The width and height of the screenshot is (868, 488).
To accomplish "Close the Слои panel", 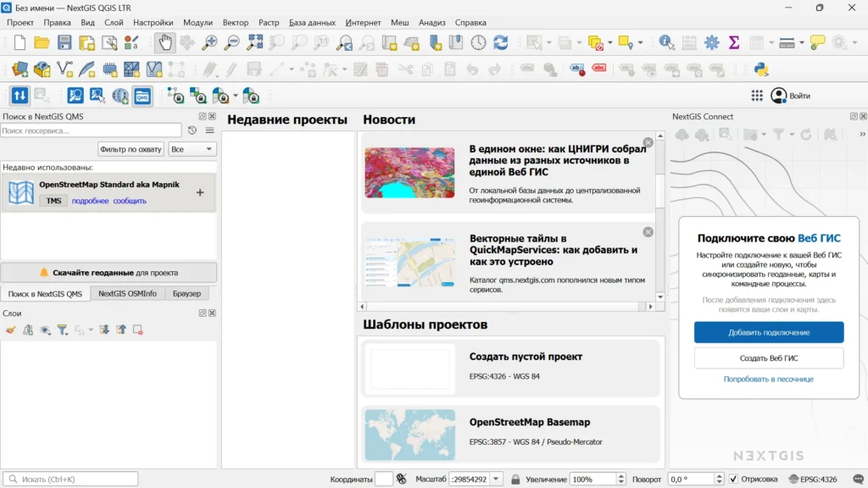I will pos(212,313).
